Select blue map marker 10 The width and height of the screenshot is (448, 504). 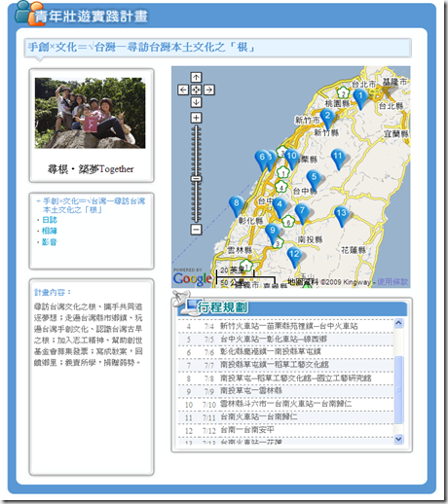tap(291, 159)
